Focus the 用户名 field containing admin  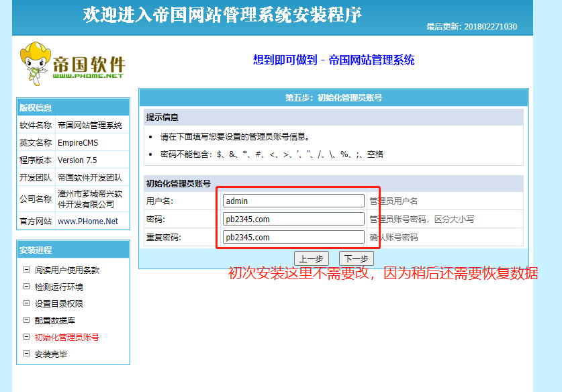pos(293,201)
